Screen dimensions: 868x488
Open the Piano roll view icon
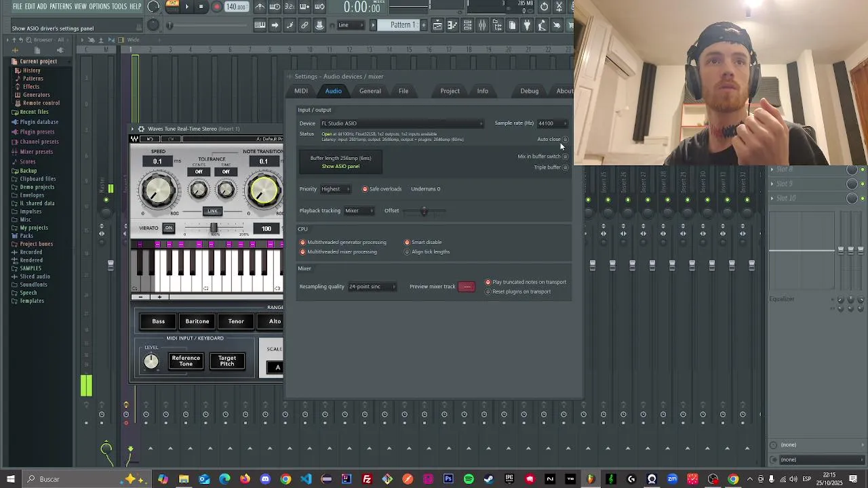(452, 25)
